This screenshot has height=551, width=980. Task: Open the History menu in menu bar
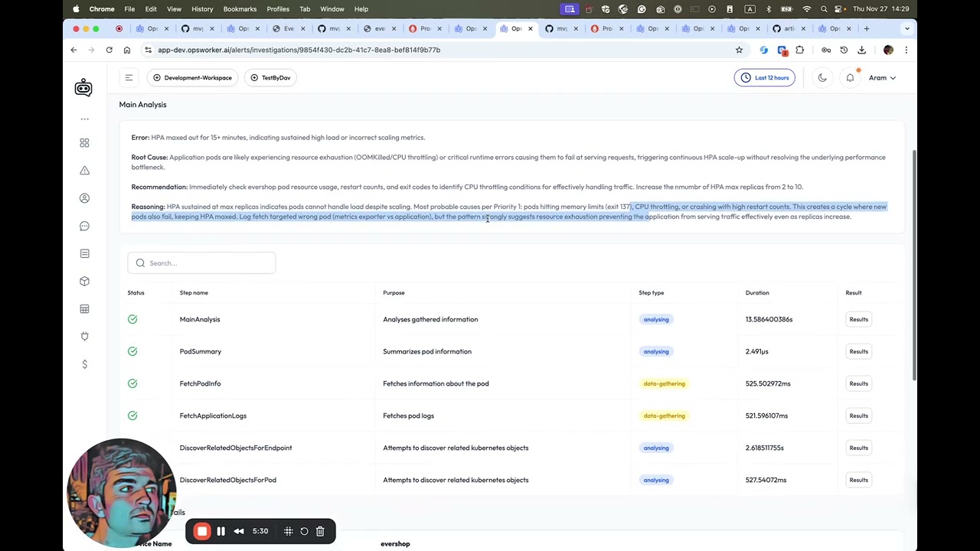tap(202, 9)
